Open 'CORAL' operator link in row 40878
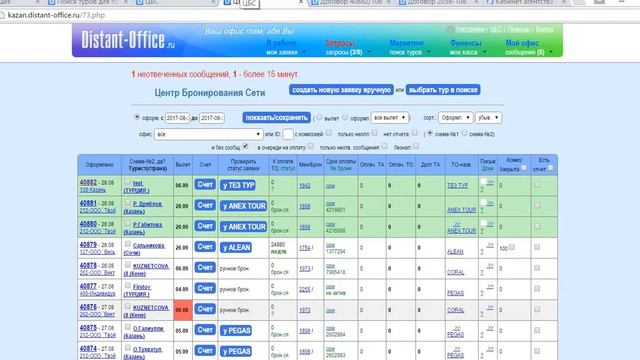The height and width of the screenshot is (360, 640). click(x=456, y=273)
